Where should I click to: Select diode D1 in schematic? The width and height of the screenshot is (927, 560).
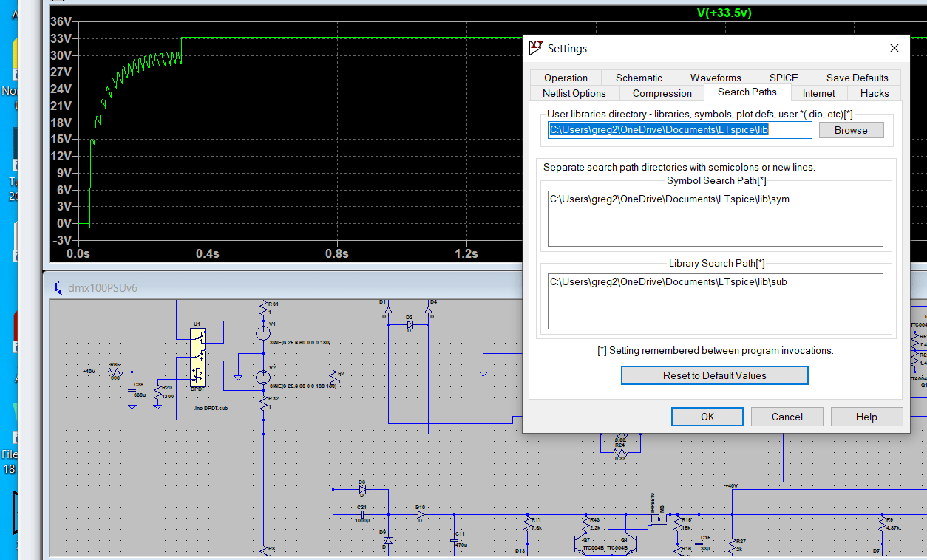388,309
